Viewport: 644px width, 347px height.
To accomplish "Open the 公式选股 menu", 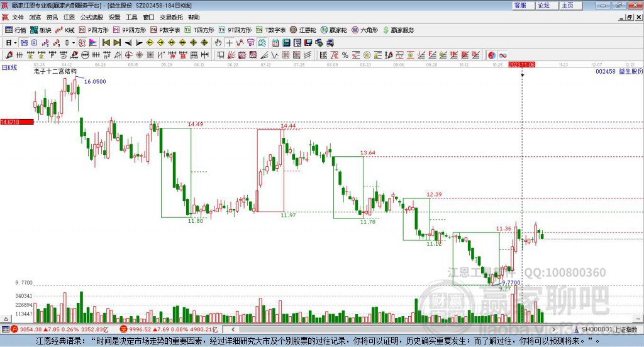I will click(92, 17).
